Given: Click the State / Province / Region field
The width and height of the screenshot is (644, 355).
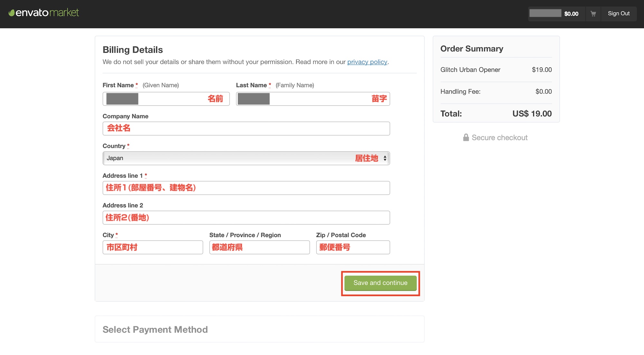Looking at the screenshot, I should click(x=259, y=247).
